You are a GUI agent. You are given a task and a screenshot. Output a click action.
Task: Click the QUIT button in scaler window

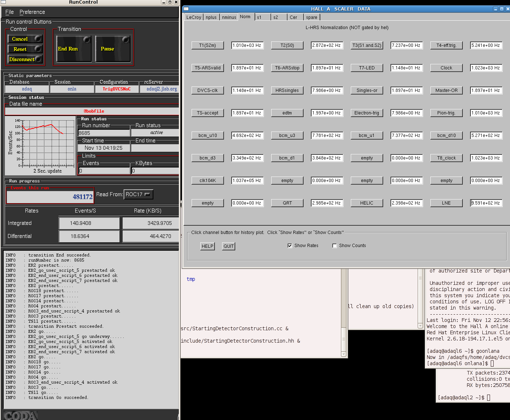point(229,246)
